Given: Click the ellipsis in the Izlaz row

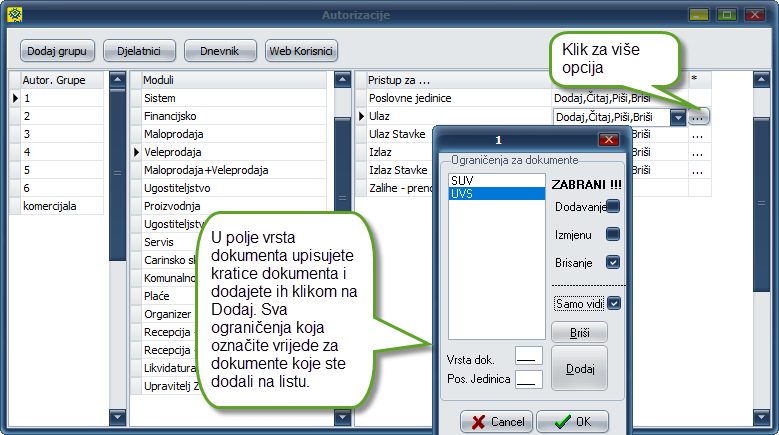Looking at the screenshot, I should click(x=697, y=152).
